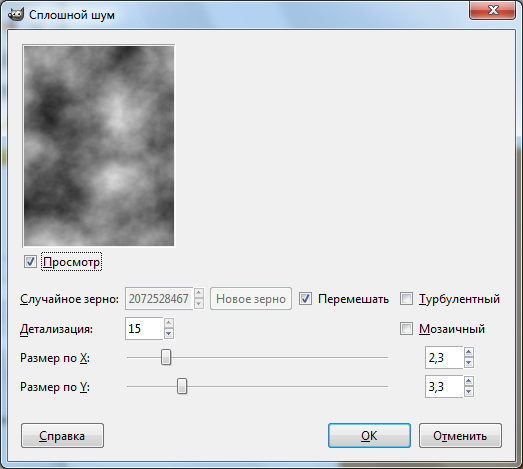The image size is (523, 469).
Task: Decrease random seed with down arrow
Action: (x=199, y=304)
